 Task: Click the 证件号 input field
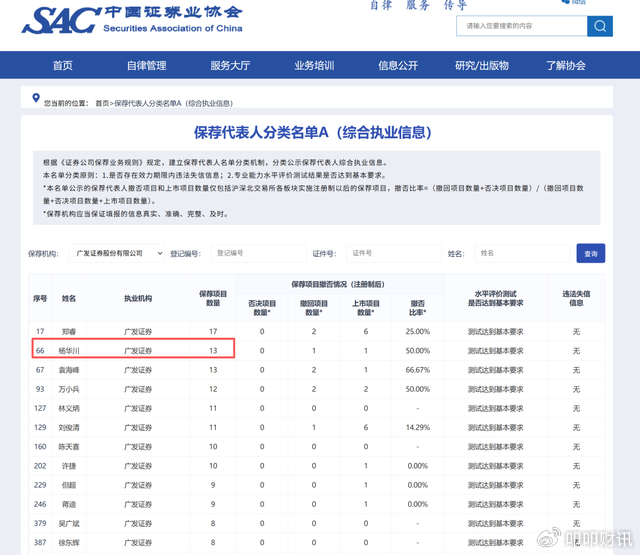click(394, 253)
